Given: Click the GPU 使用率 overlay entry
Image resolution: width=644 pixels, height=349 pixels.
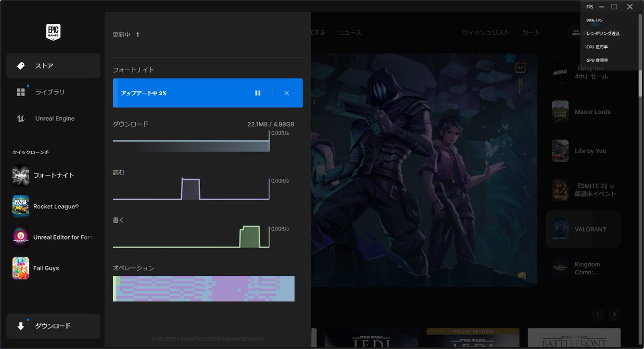Looking at the screenshot, I should click(597, 60).
